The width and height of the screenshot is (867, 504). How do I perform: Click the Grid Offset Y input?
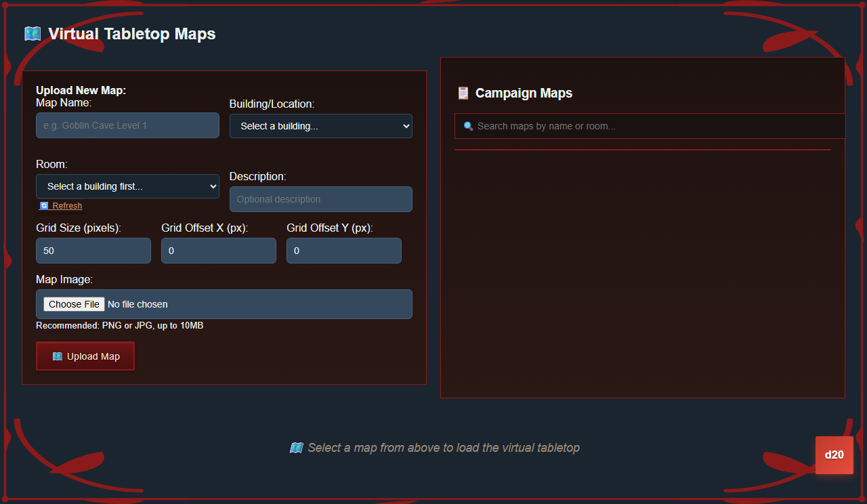tap(343, 251)
